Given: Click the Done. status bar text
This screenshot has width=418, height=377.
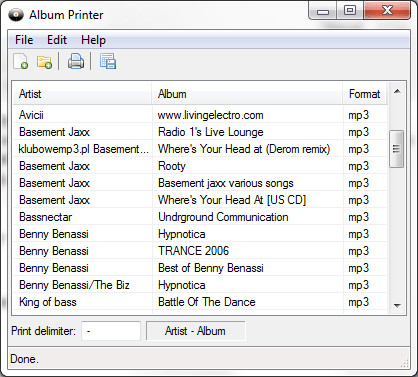Looking at the screenshot, I should (x=24, y=359).
